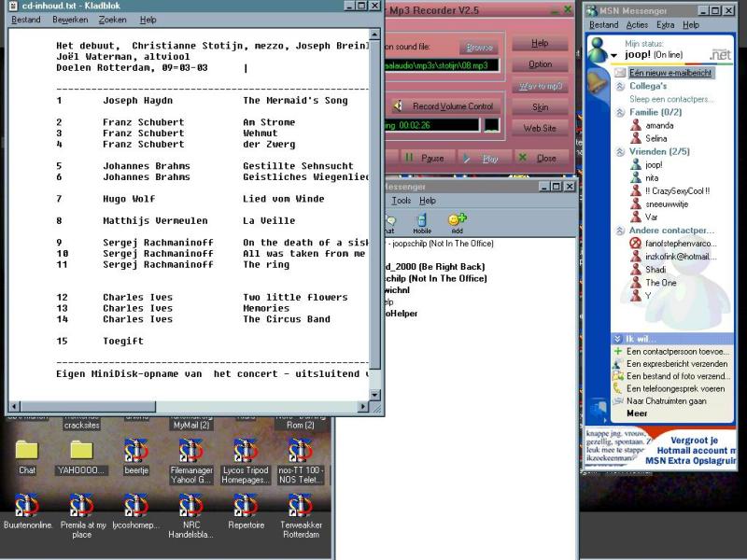Select blocked contact fanofstephenvarco icon
This screenshot has width=747, height=560.
(x=636, y=244)
